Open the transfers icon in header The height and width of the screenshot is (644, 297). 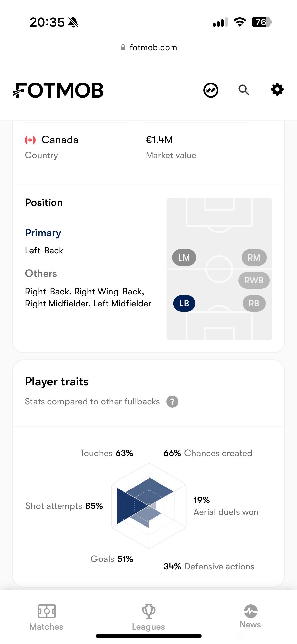coord(211,90)
